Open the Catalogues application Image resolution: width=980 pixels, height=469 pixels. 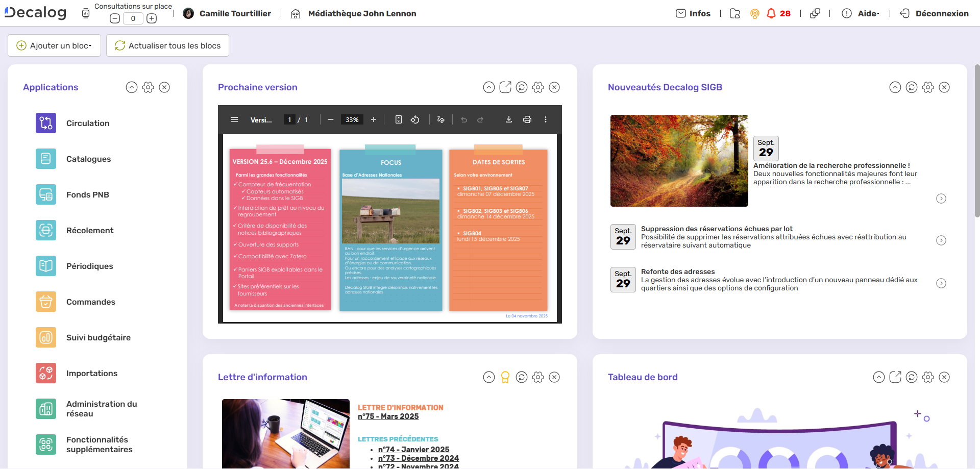click(88, 159)
